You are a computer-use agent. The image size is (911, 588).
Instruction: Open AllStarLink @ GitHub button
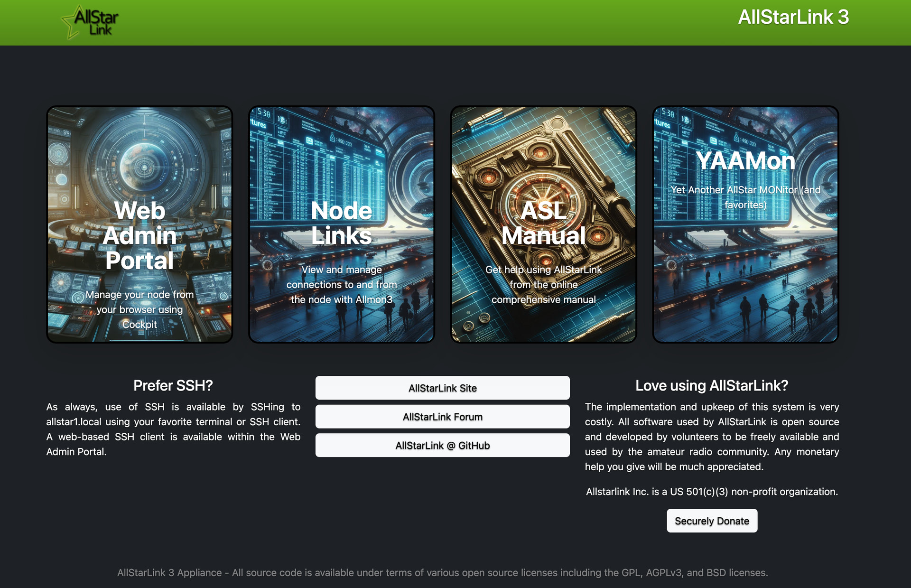[443, 445]
